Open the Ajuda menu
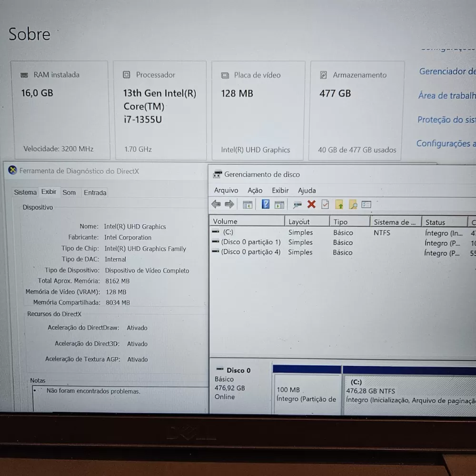 pos(307,190)
